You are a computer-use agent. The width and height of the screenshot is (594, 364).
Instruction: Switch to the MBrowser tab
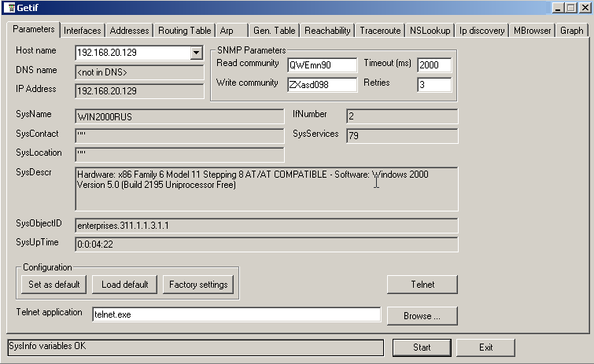532,31
